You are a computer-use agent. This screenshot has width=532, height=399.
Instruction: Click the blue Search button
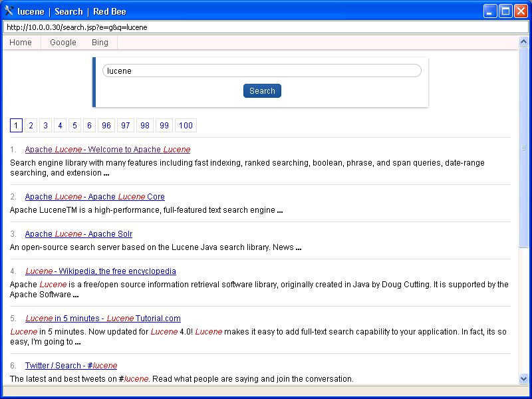click(x=262, y=91)
